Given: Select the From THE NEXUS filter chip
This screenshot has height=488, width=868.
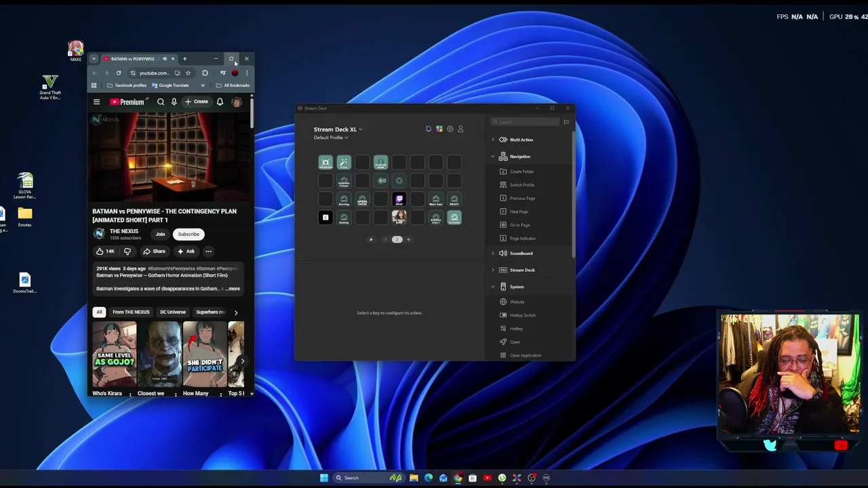Looking at the screenshot, I should [x=131, y=312].
